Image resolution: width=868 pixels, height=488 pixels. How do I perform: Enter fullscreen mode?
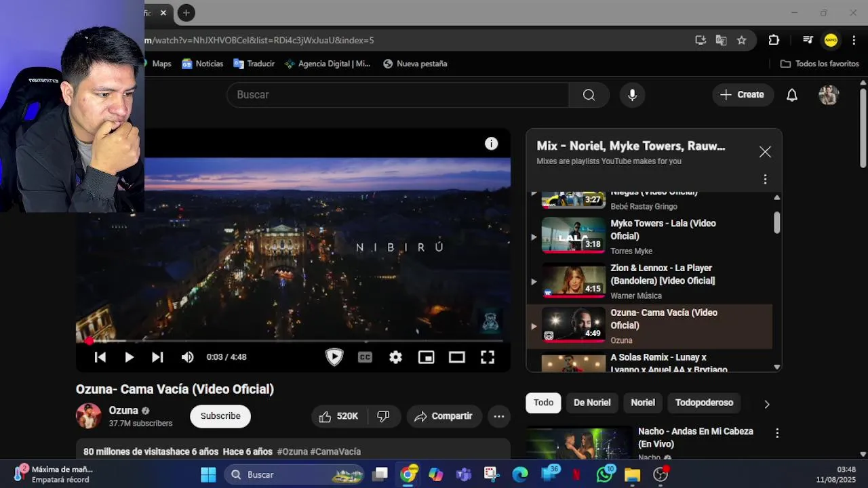click(488, 357)
